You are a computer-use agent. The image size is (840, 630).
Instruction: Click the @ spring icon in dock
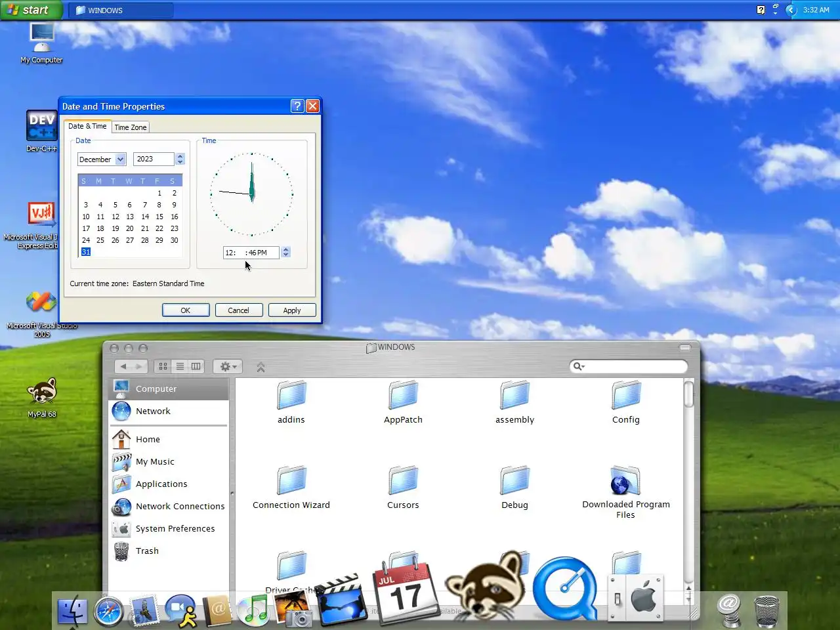coord(728,610)
